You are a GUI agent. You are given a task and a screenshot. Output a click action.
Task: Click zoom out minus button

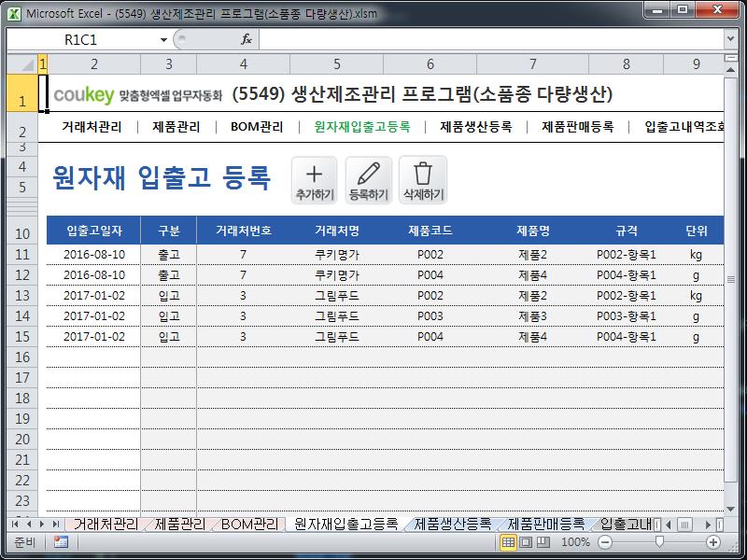click(x=604, y=542)
